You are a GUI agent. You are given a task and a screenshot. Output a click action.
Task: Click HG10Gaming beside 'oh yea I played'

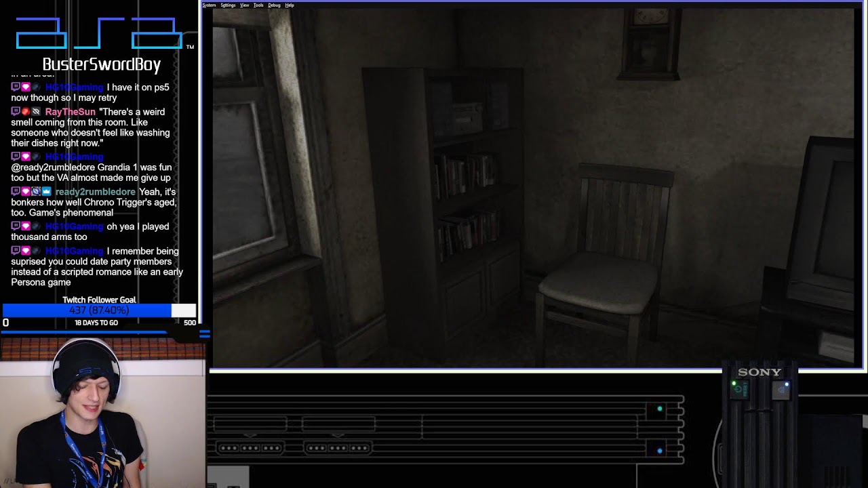point(75,226)
